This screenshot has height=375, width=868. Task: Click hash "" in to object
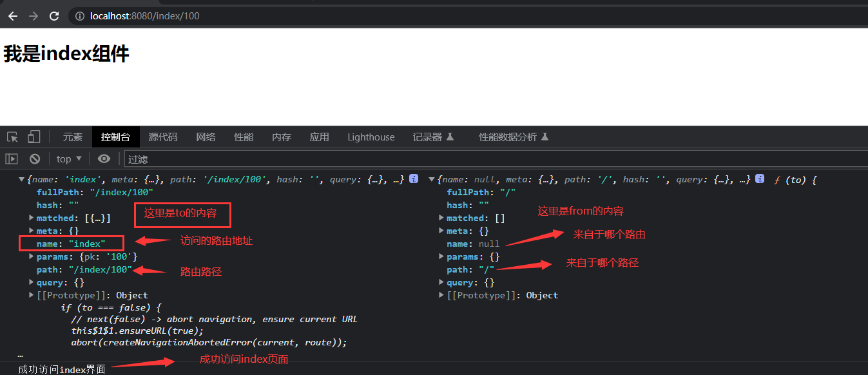pos(58,205)
